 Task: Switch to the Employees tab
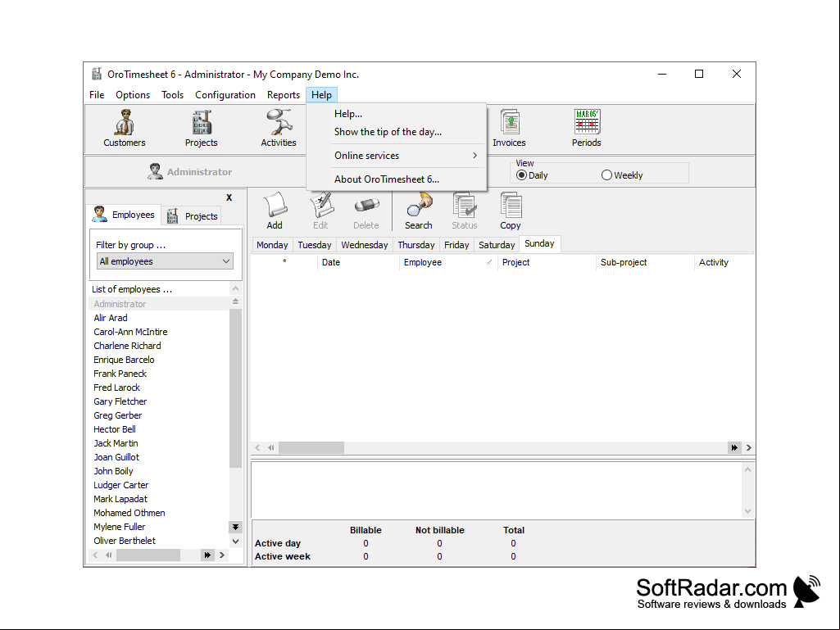point(124,215)
